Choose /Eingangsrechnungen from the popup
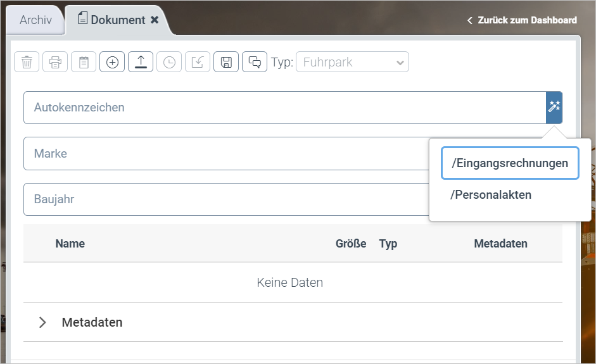Image resolution: width=596 pixels, height=364 pixels. (510, 163)
